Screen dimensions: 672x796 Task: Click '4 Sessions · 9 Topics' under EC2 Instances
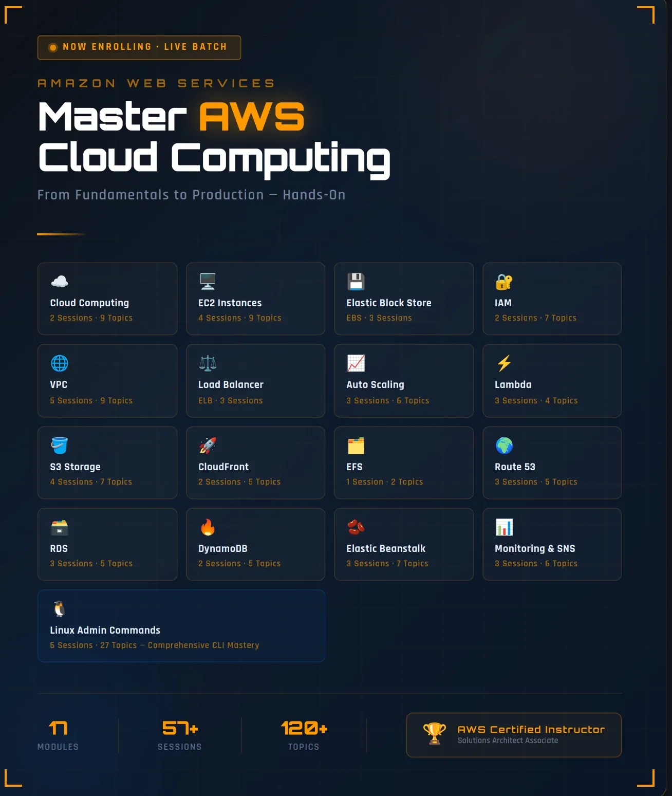coord(239,318)
